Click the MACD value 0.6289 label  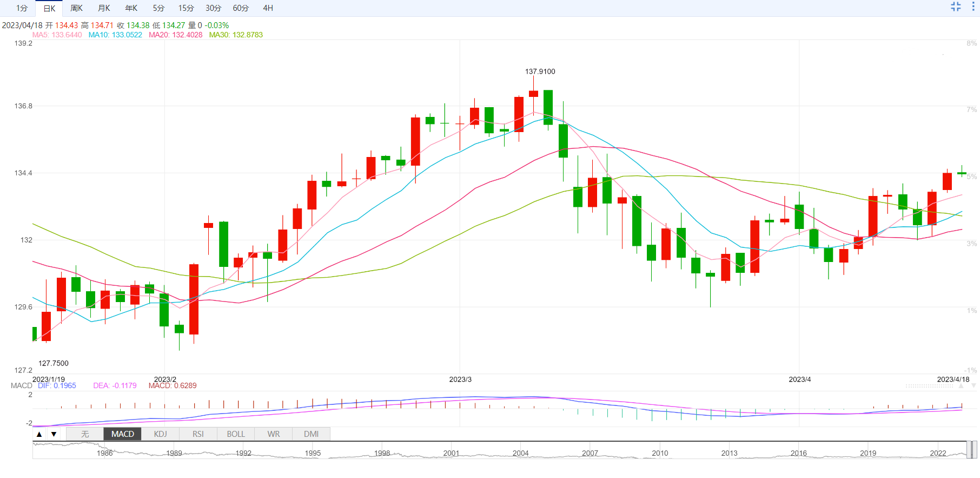173,385
